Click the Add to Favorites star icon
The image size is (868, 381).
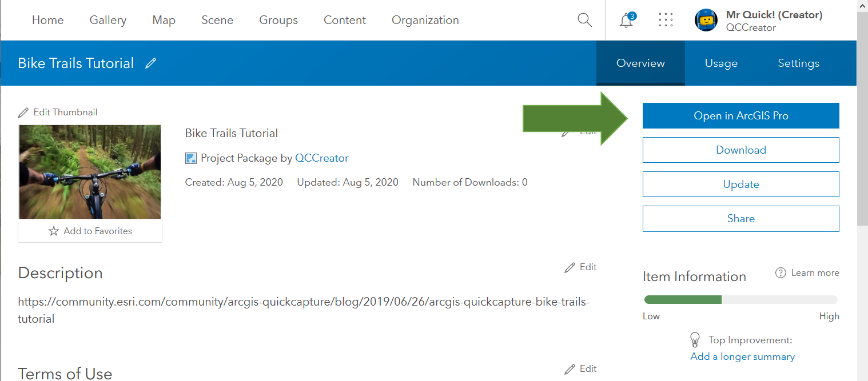coord(54,231)
